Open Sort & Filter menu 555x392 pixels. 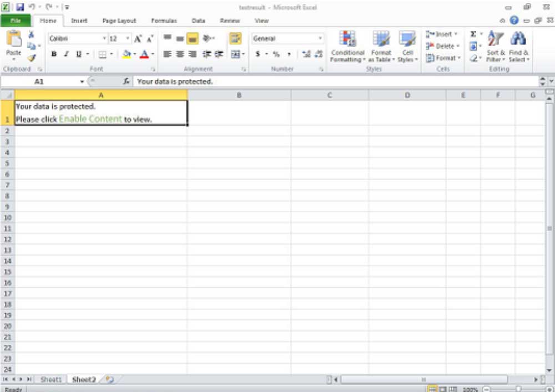coord(496,47)
